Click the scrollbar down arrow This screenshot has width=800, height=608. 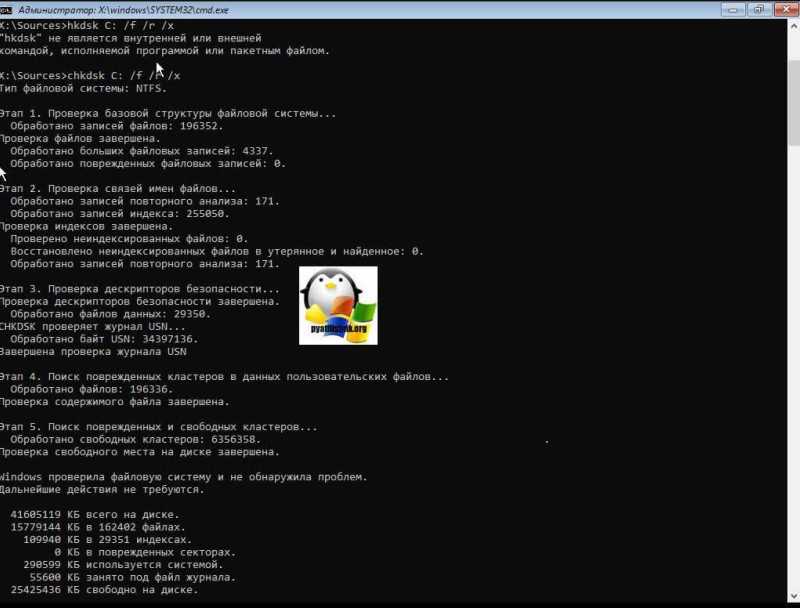(x=794, y=595)
